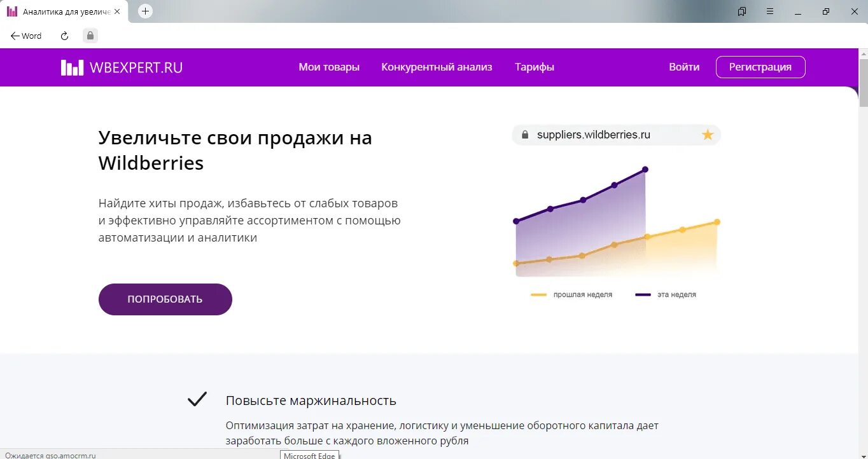The height and width of the screenshot is (459, 868).
Task: Click the Регистрация button
Action: click(760, 67)
